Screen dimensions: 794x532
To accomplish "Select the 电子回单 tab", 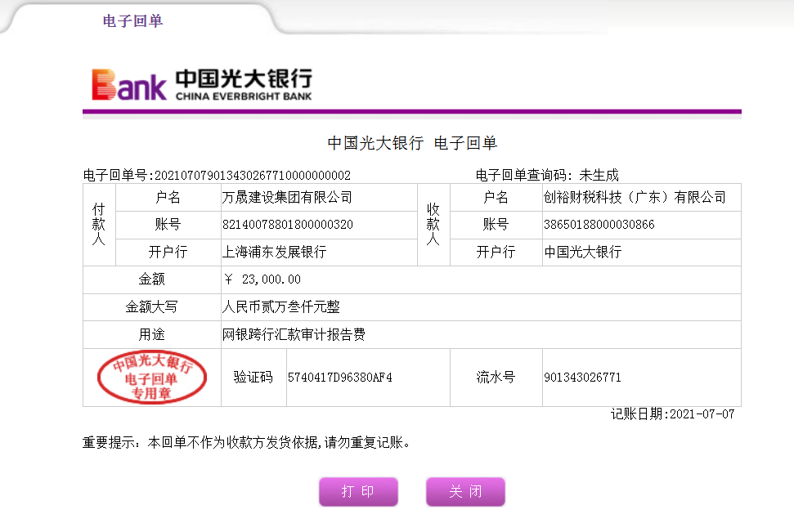I will (132, 21).
